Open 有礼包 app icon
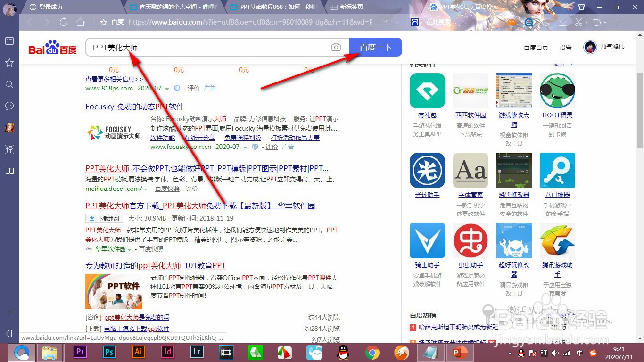 pos(427,90)
